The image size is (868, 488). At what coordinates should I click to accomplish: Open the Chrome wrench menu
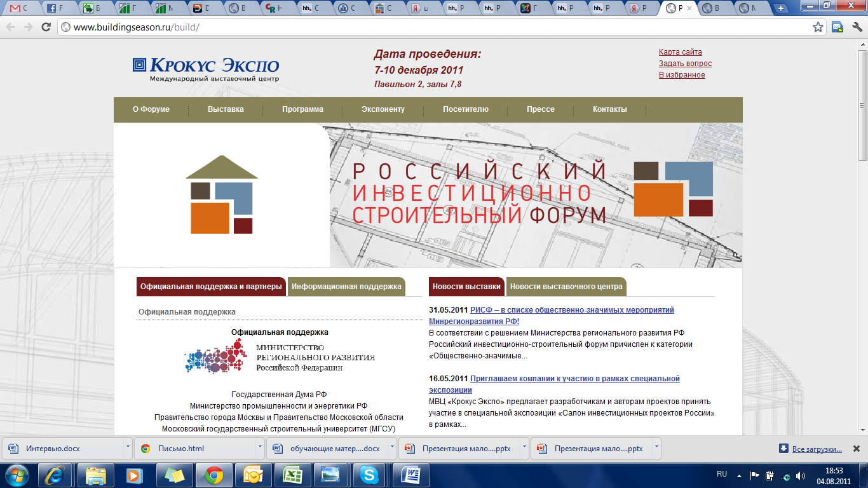[857, 27]
